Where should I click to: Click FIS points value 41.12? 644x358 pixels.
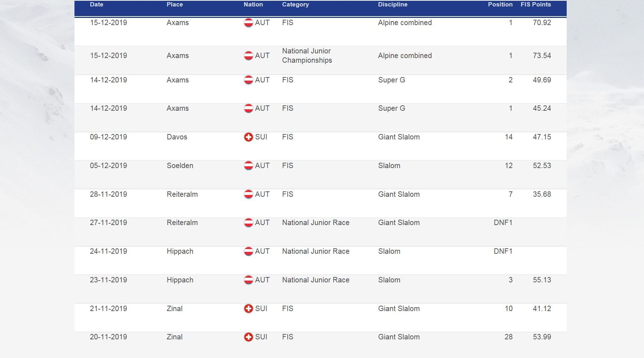click(x=542, y=309)
